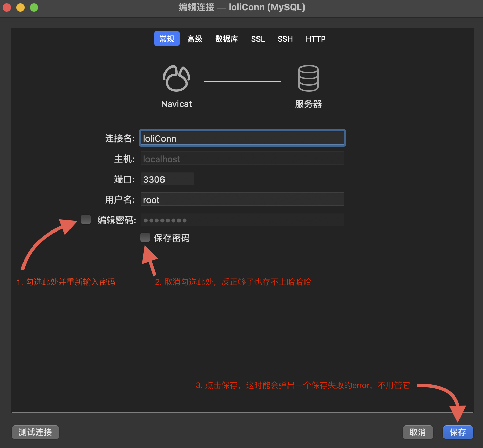The height and width of the screenshot is (448, 483).
Task: Click the 服务器 label text
Action: coord(308,104)
